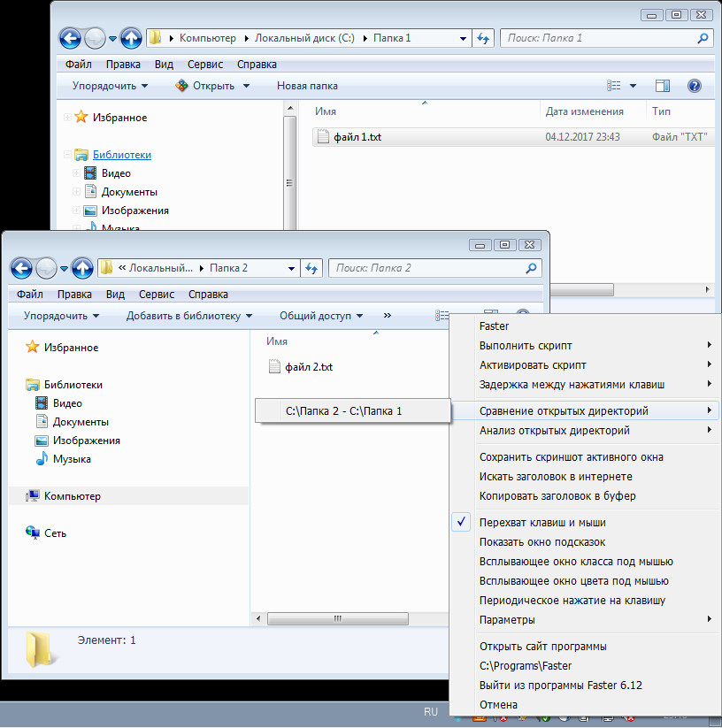Choose Искать заголовок в интернете
Screen dimensions: 722x728
pos(556,477)
